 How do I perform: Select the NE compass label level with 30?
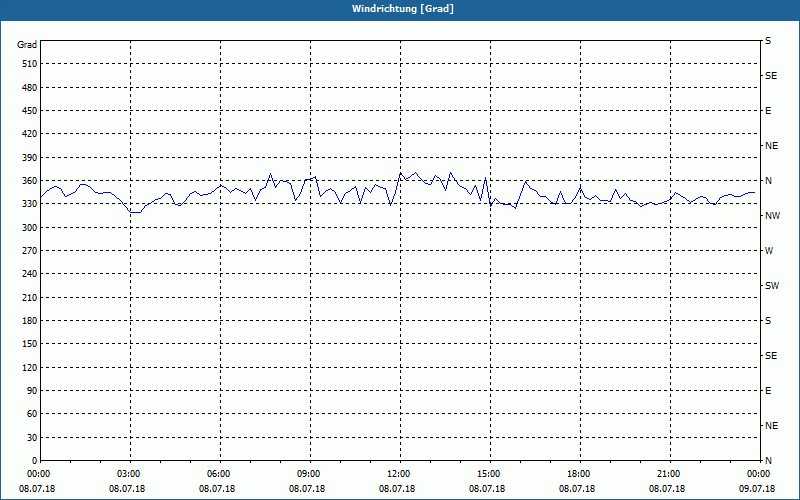pyautogui.click(x=771, y=426)
